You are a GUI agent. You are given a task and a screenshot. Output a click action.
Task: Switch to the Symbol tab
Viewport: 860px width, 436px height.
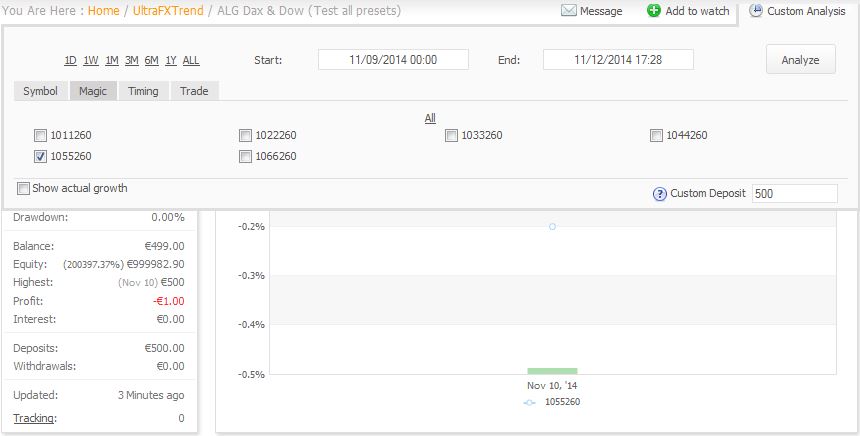(x=41, y=91)
